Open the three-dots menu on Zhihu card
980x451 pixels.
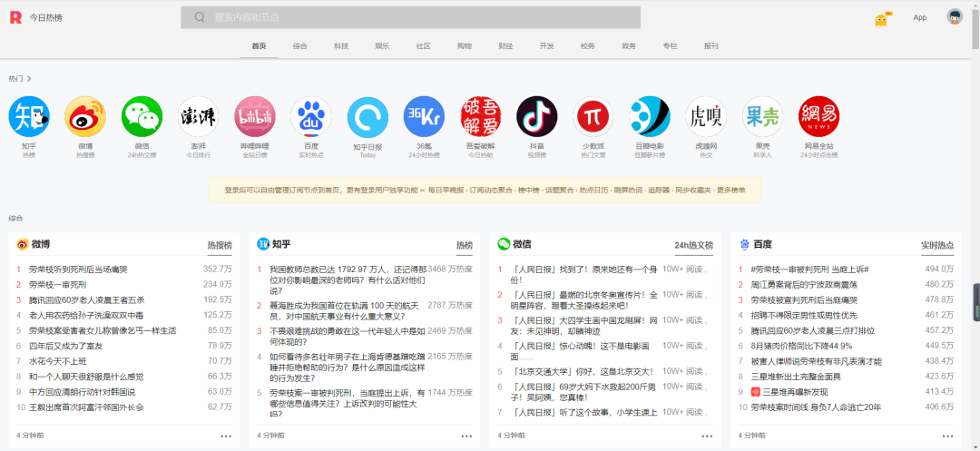[467, 436]
